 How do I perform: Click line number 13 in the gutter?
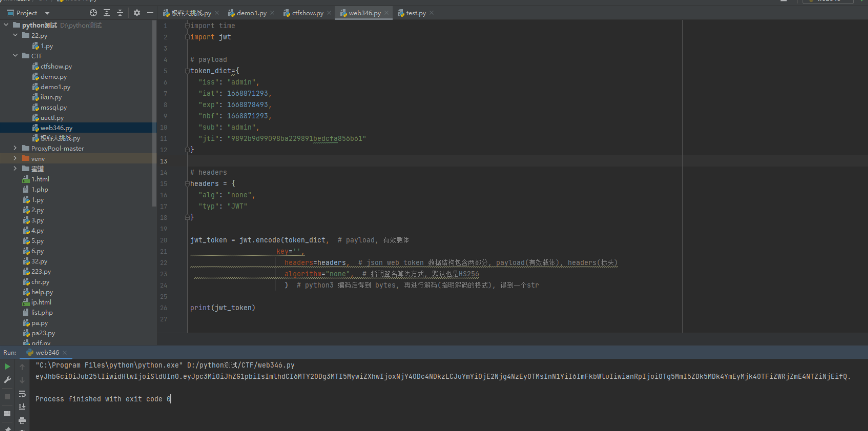pos(163,161)
